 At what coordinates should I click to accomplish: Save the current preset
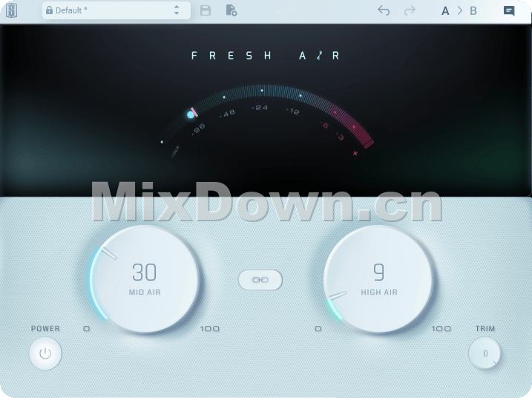[x=206, y=10]
